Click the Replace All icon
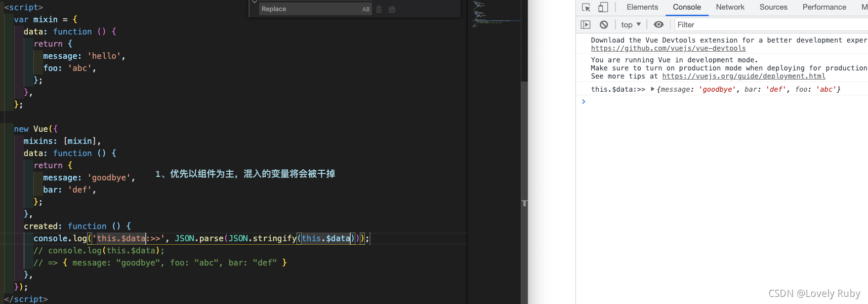This screenshot has height=304, width=868. [392, 9]
